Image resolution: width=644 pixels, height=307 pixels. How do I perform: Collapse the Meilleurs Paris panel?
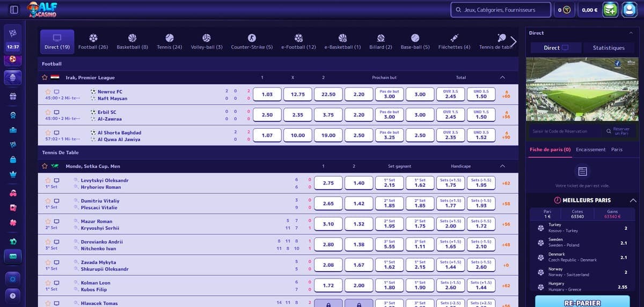coord(632,200)
